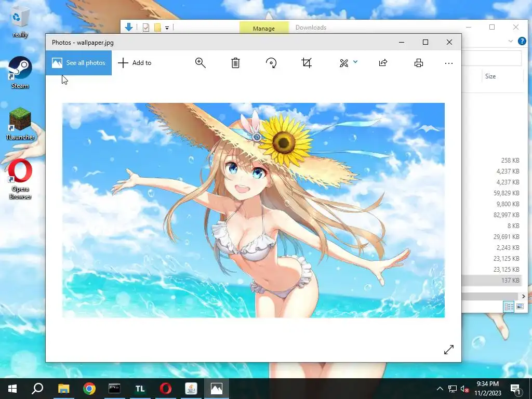The width and height of the screenshot is (532, 399).
Task: Select the 137 KB file row
Action: click(x=492, y=280)
